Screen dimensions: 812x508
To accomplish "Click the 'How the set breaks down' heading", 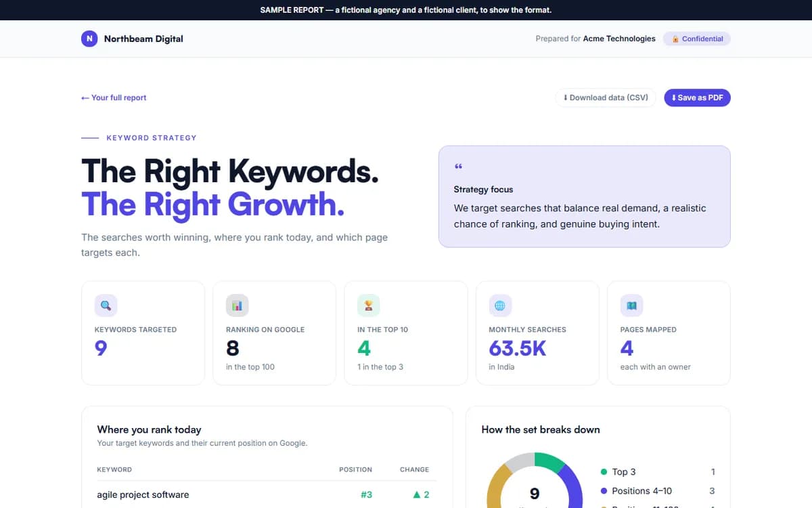I will point(541,429).
